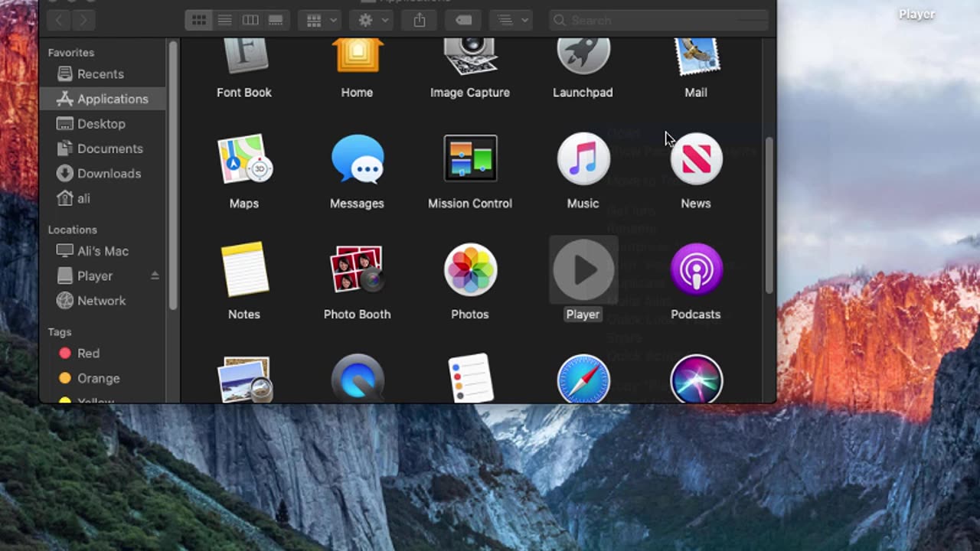Select the QuickTime Player icon
This screenshot has width=980, height=551.
tap(357, 379)
